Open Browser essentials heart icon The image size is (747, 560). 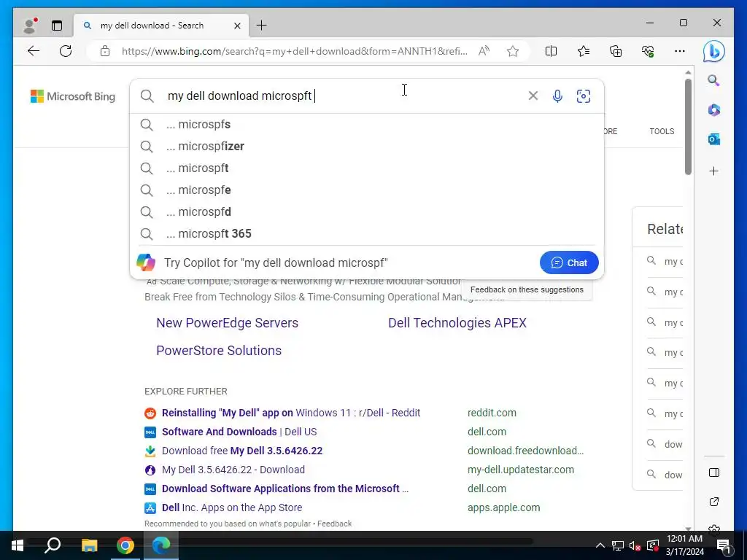coord(648,51)
